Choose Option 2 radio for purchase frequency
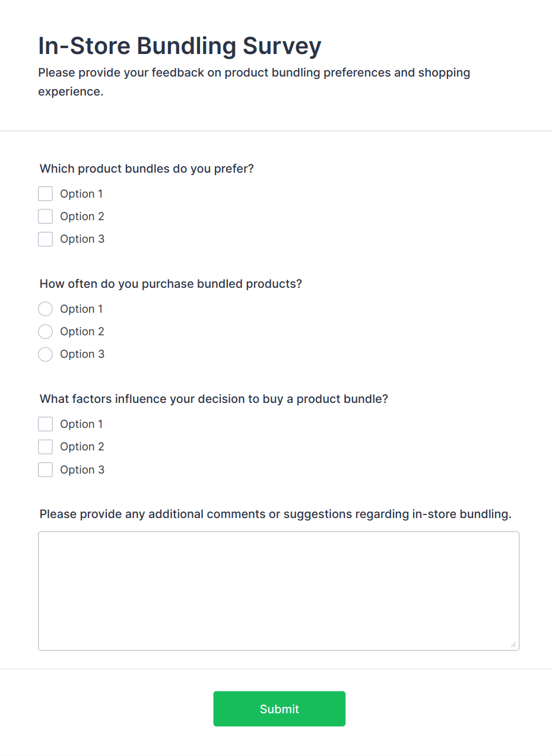552x756 pixels. [45, 332]
